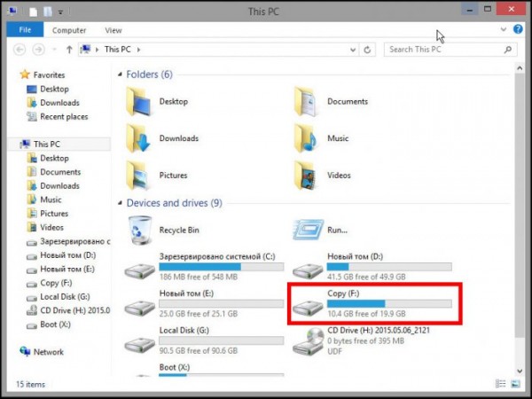The image size is (532, 399).
Task: Collapse the Devices and drives (9) group
Action: tap(120, 203)
